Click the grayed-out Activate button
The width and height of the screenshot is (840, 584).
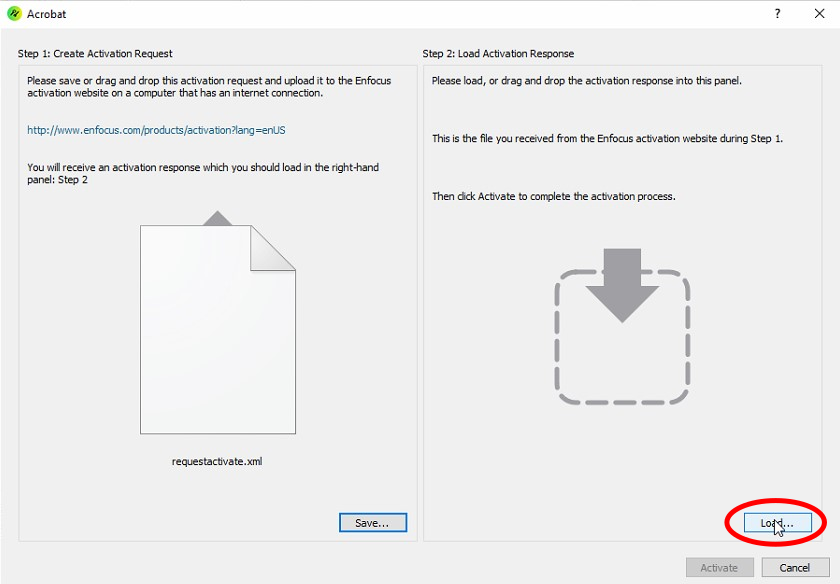tap(719, 567)
